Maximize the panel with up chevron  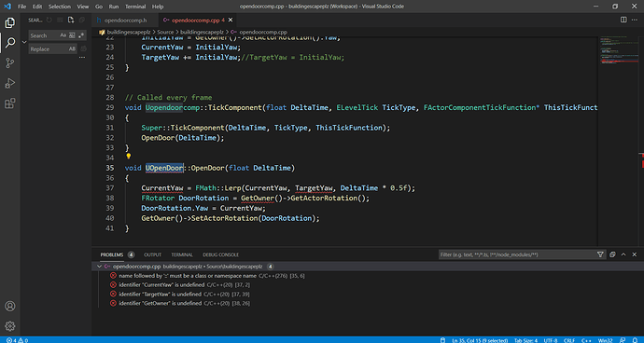[x=623, y=254]
